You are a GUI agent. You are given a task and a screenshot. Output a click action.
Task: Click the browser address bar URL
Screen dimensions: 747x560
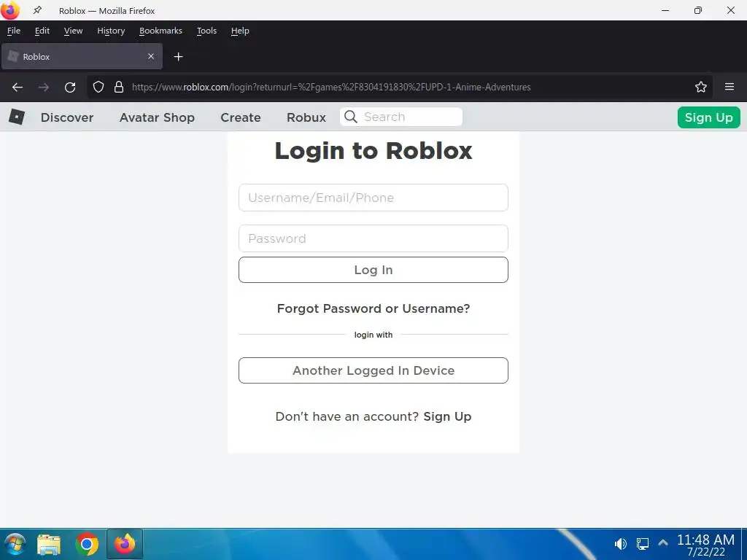coord(331,87)
